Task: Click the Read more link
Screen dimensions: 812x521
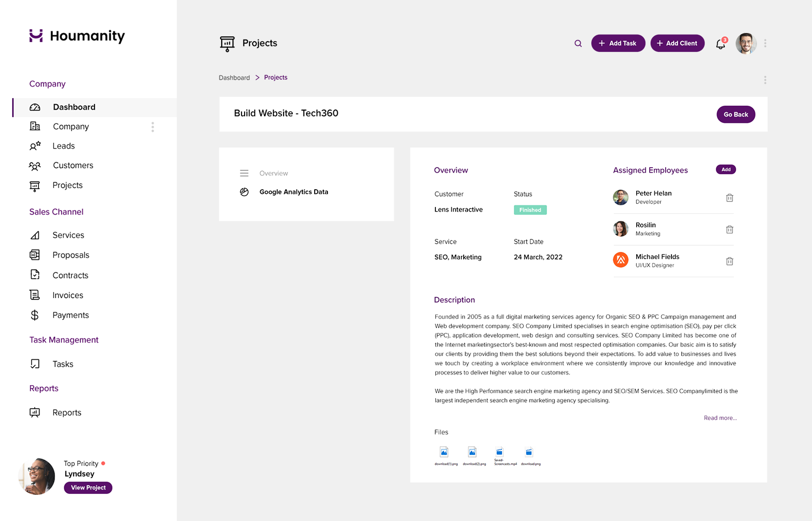Action: click(720, 418)
